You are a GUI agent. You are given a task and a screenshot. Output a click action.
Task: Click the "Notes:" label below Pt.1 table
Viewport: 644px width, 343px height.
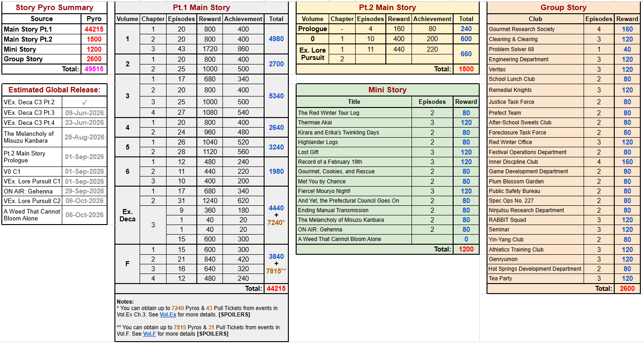(125, 302)
